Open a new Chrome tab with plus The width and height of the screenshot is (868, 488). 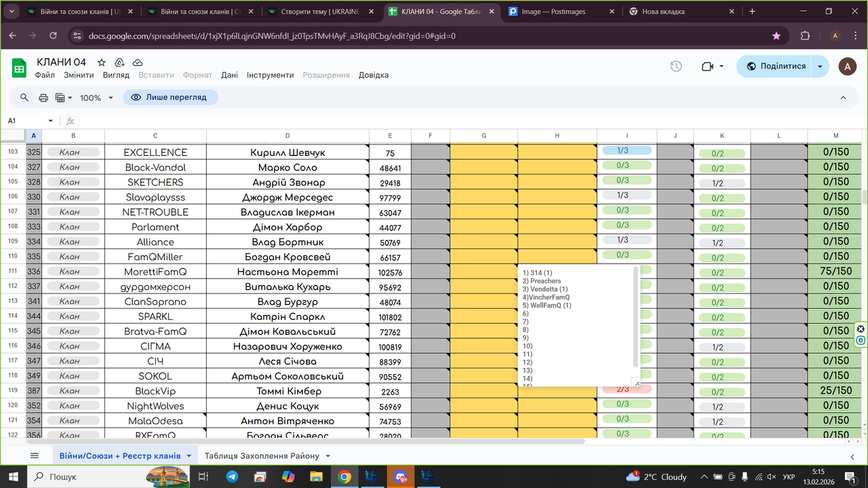point(752,12)
